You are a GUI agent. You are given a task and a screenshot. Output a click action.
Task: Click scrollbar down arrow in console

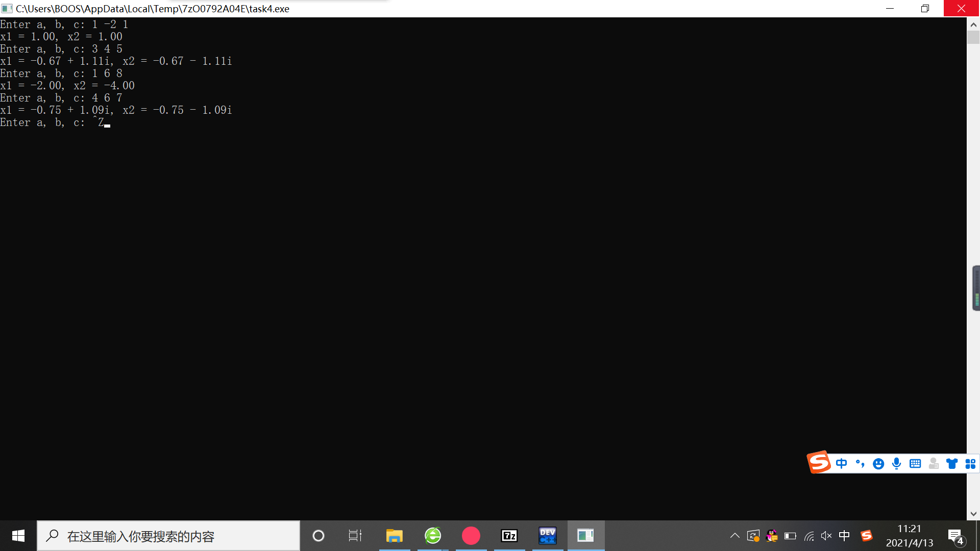[973, 514]
